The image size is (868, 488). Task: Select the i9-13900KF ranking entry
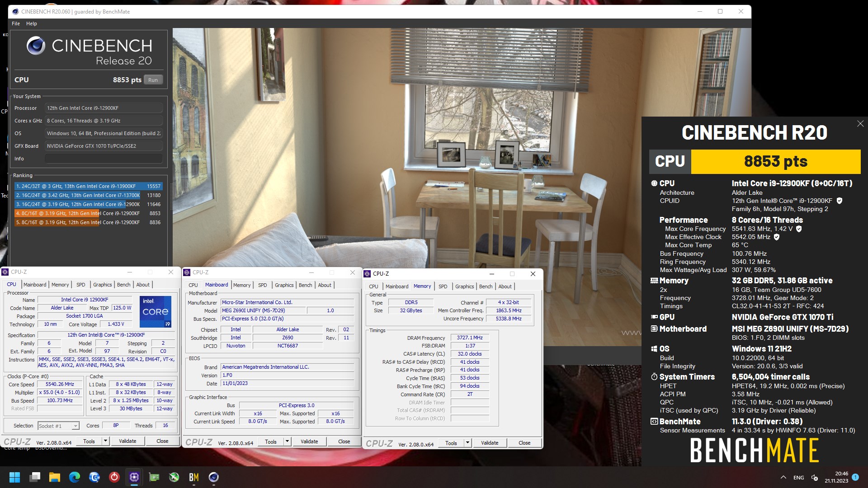tap(88, 186)
